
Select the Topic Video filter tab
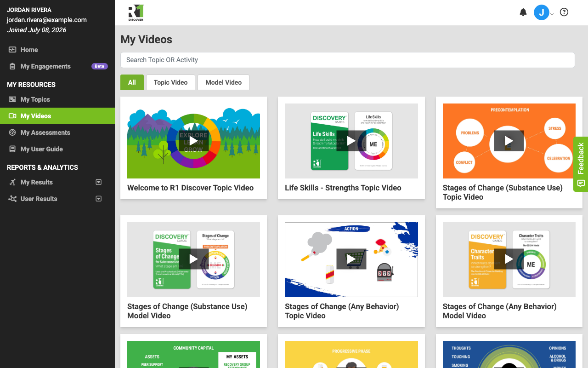170,82
